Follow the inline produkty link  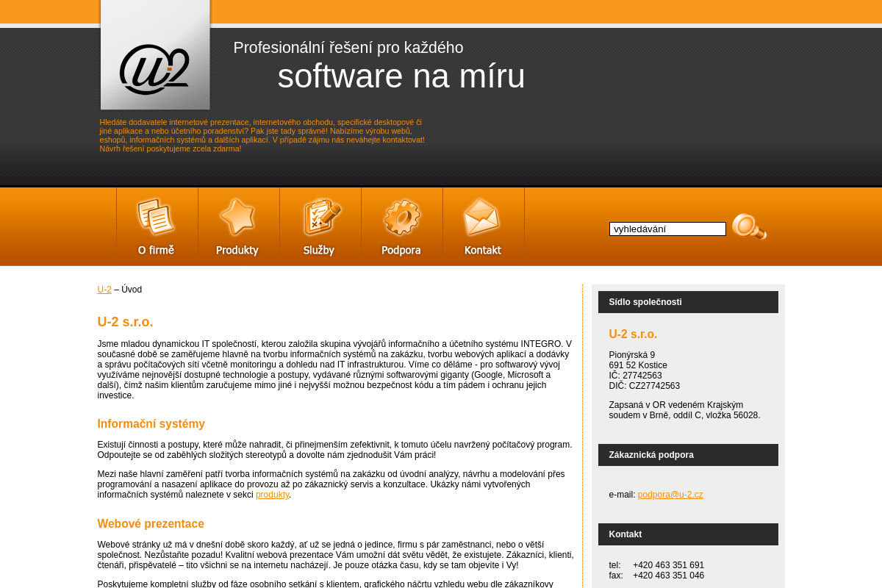pyautogui.click(x=272, y=495)
